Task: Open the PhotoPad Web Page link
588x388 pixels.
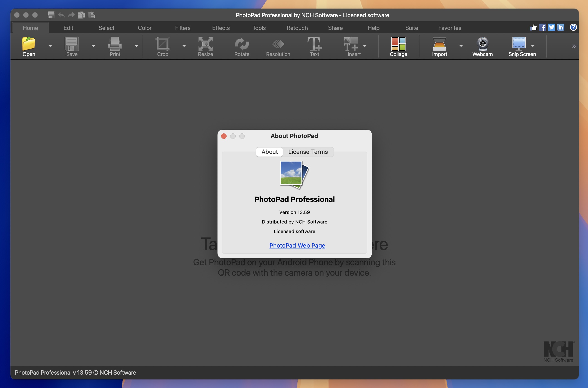Action: 297,245
